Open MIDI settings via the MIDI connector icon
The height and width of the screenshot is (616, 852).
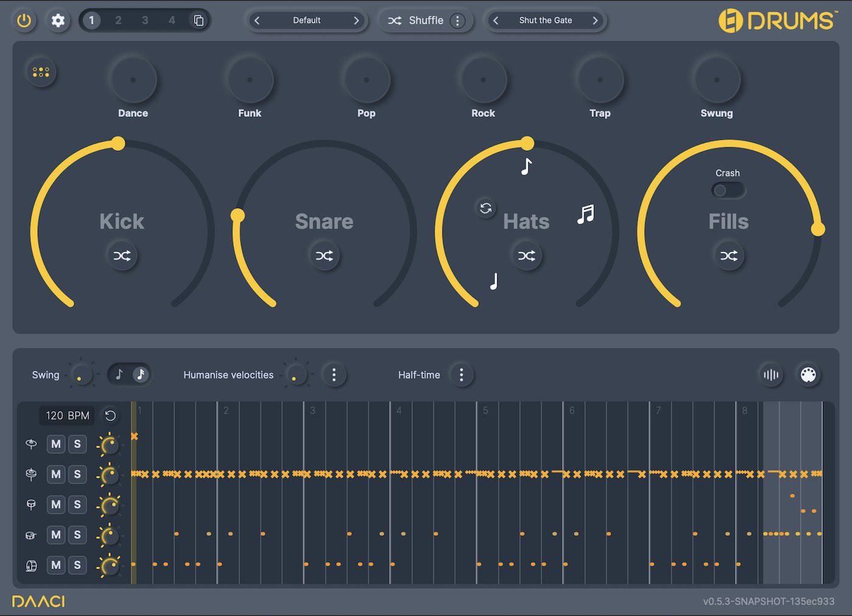pos(809,375)
